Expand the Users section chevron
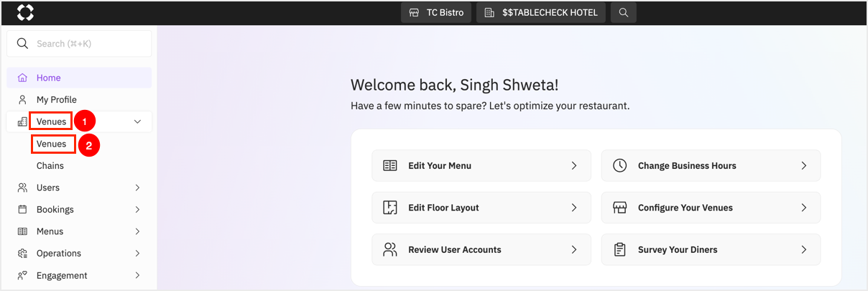Image resolution: width=868 pixels, height=291 pixels. click(137, 188)
